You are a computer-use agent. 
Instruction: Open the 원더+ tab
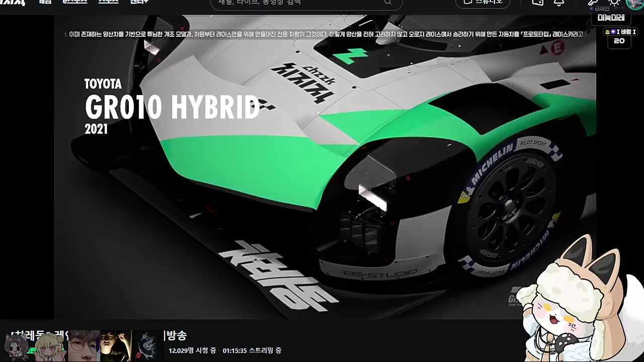[139, 2]
